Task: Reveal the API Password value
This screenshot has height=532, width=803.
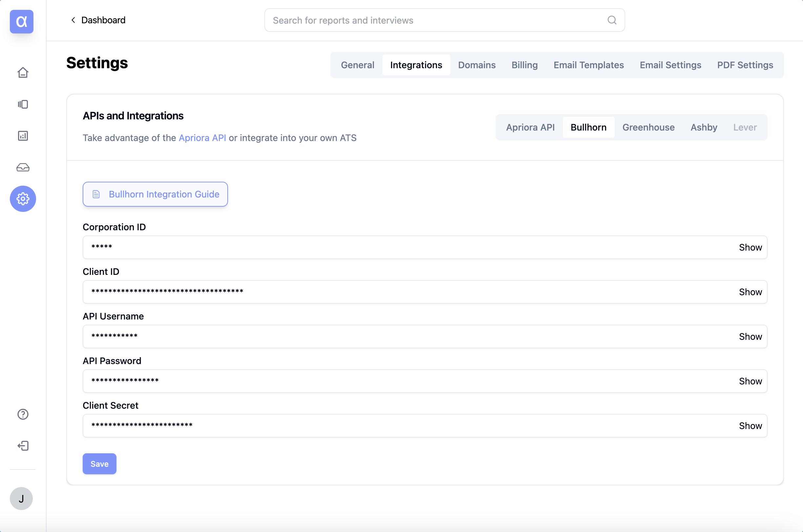Action: 750,381
